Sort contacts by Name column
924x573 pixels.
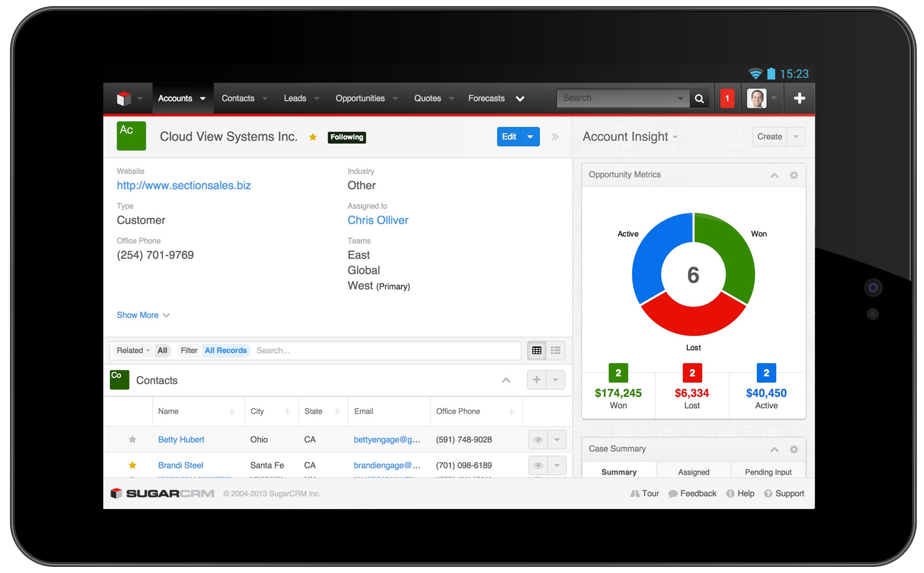point(198,411)
